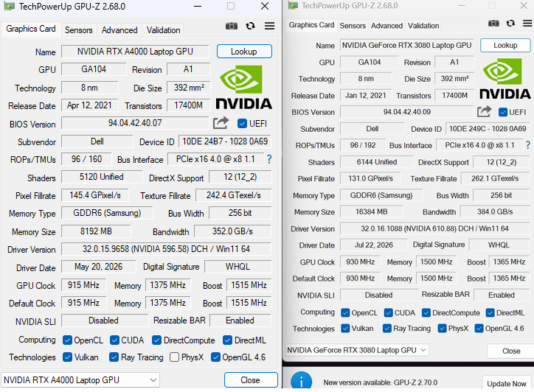Click name field NVIDIA RTX A4000 Laptop GPU
Viewport: 534px width, 392px height.
pos(135,52)
